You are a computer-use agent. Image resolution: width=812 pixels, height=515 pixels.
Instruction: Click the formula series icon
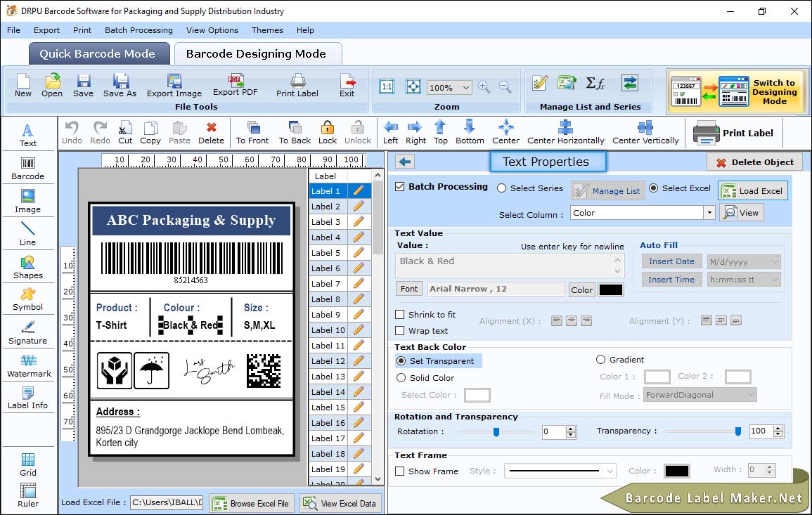pos(595,83)
